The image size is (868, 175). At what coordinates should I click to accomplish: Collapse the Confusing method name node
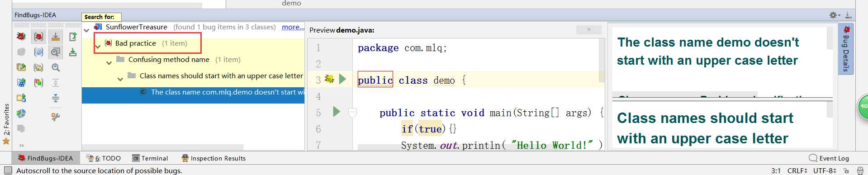pyautogui.click(x=109, y=63)
